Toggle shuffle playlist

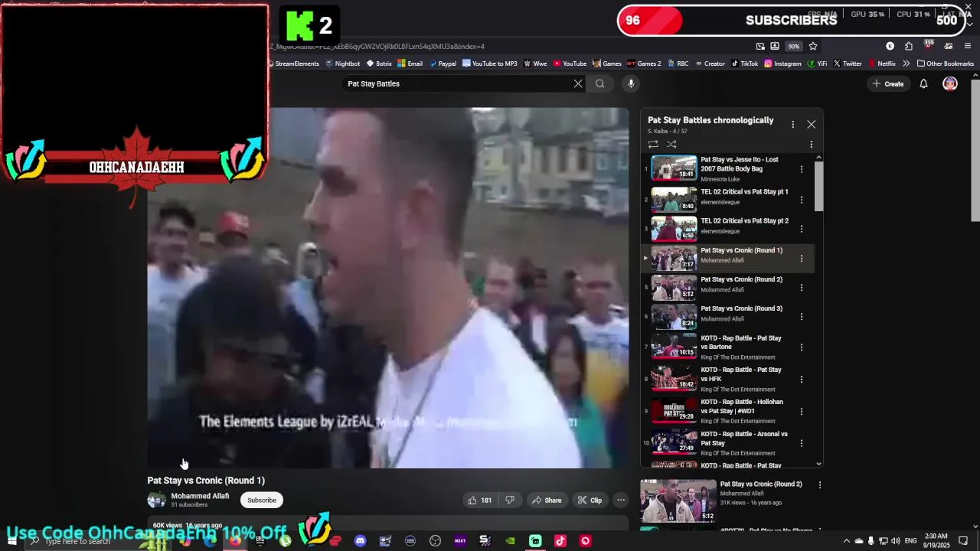671,144
